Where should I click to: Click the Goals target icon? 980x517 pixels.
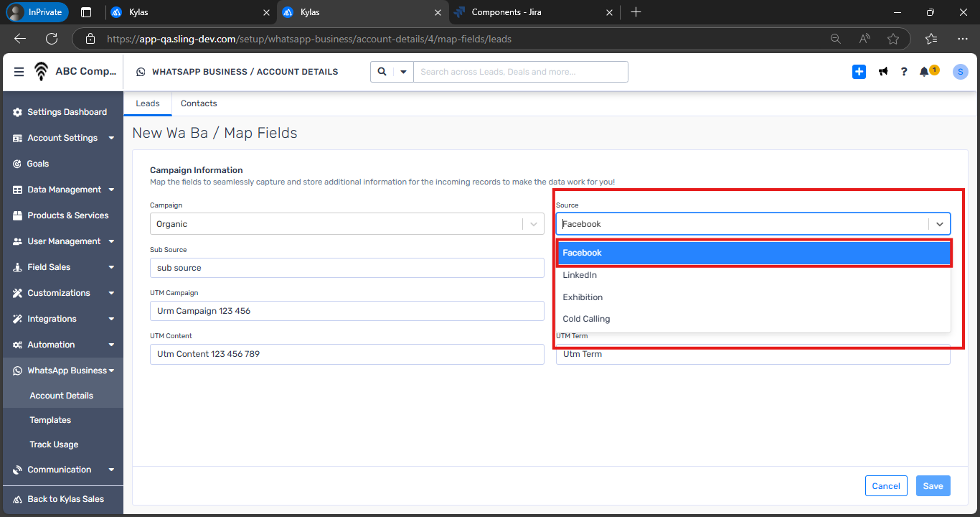18,164
